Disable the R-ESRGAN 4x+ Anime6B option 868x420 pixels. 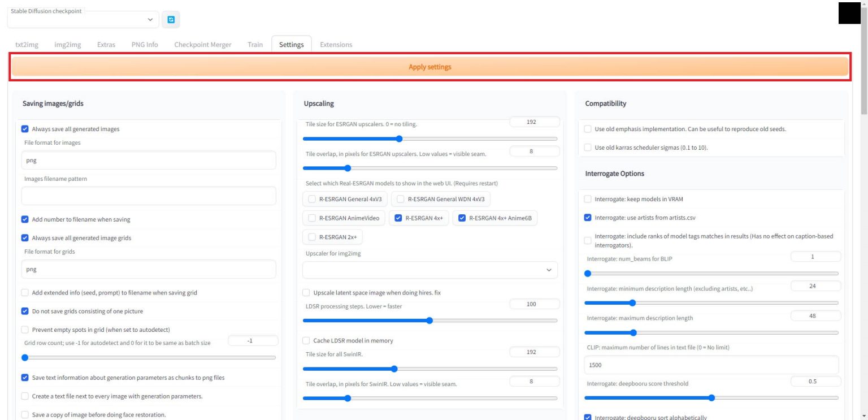coord(462,218)
